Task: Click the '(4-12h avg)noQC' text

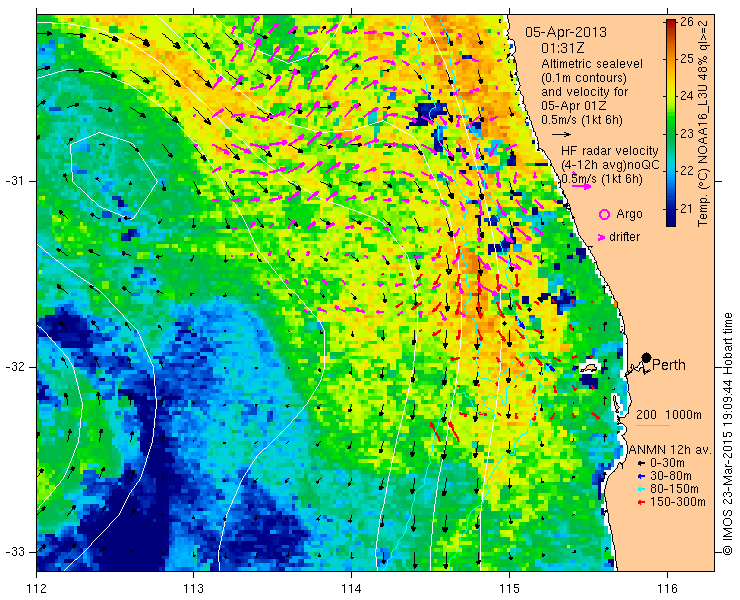Action: pyautogui.click(x=610, y=165)
